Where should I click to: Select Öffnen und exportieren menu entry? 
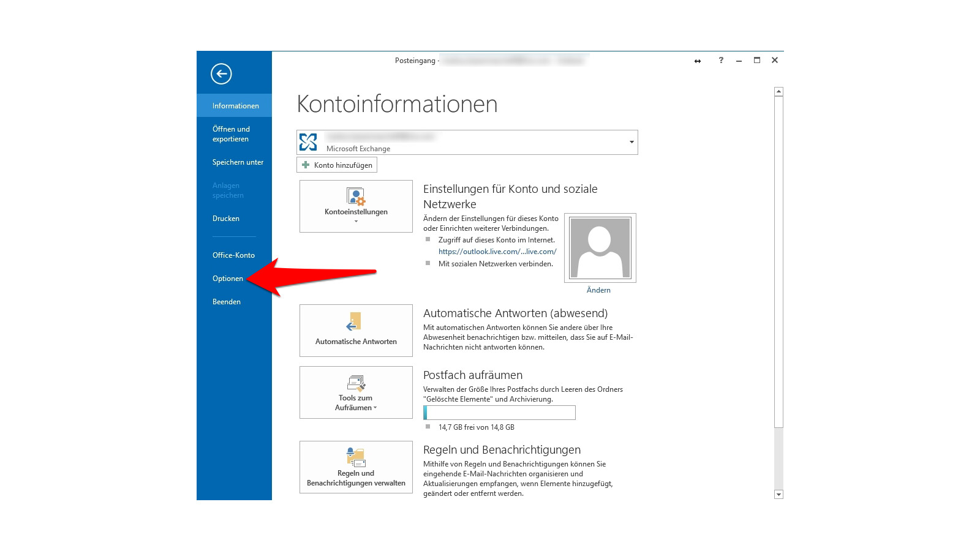231,134
